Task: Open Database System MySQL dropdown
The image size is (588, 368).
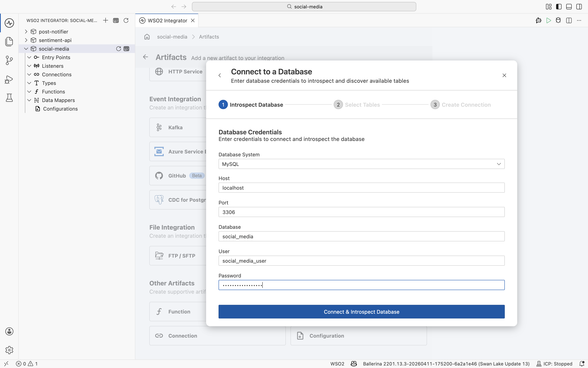Action: click(361, 164)
